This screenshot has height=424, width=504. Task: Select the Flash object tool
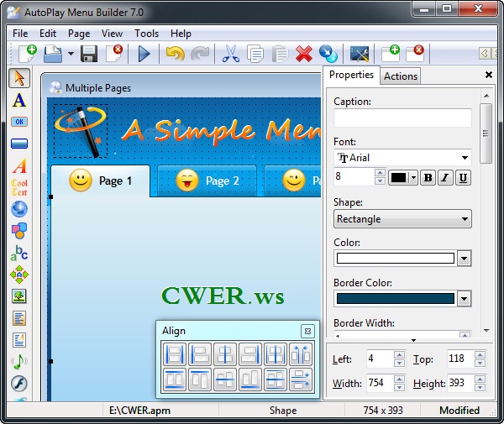[19, 383]
